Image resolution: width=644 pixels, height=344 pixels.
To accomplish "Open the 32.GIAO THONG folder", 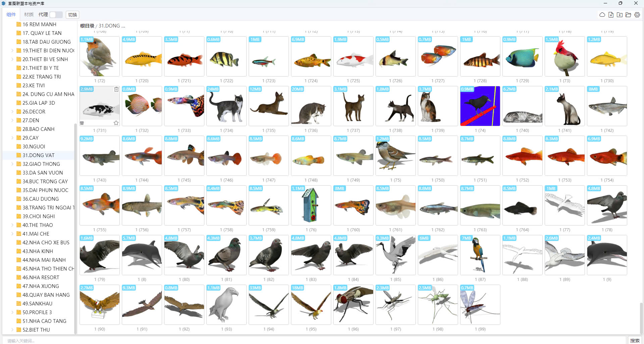I will pos(41,164).
